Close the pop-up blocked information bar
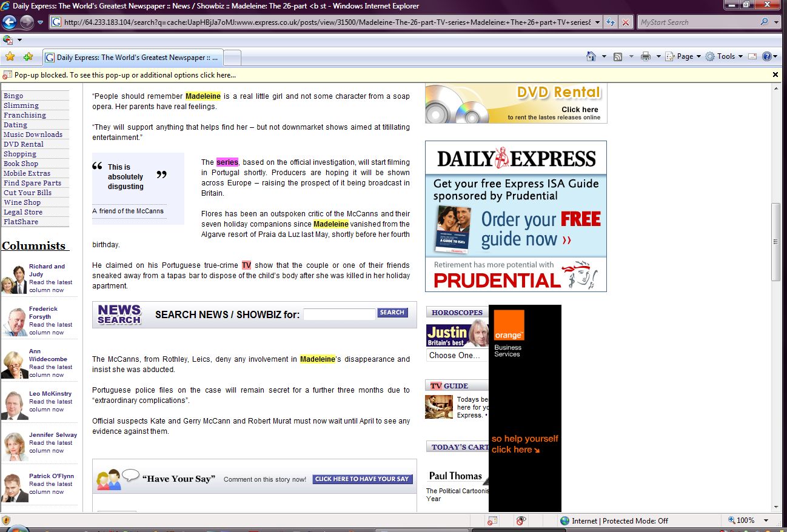The width and height of the screenshot is (787, 532). click(775, 75)
